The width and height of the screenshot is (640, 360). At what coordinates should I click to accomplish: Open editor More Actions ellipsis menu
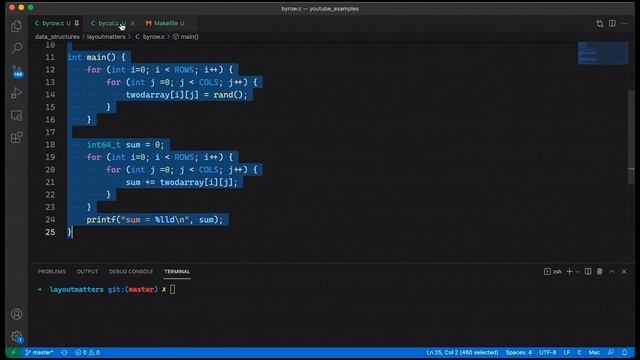tap(624, 23)
